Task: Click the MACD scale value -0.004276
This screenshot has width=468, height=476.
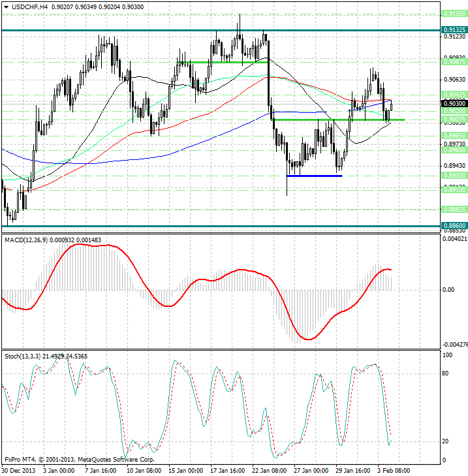Action: pyautogui.click(x=455, y=345)
